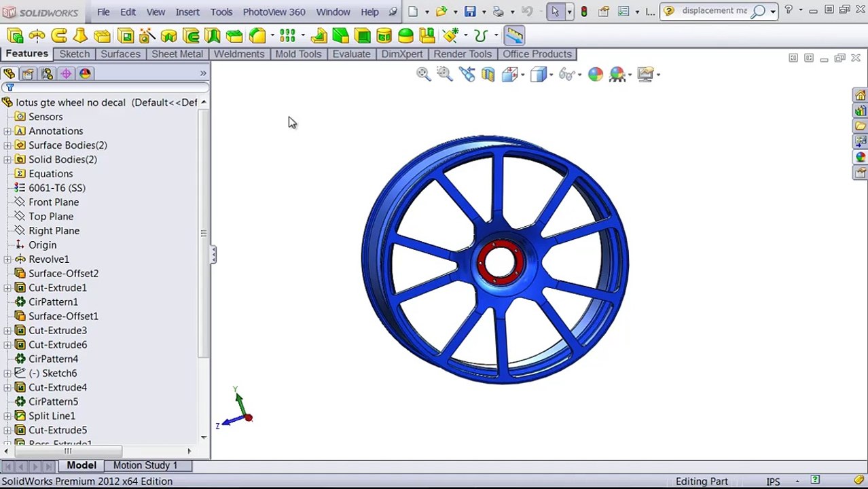
Task: Toggle the Instant3D button
Action: click(514, 35)
